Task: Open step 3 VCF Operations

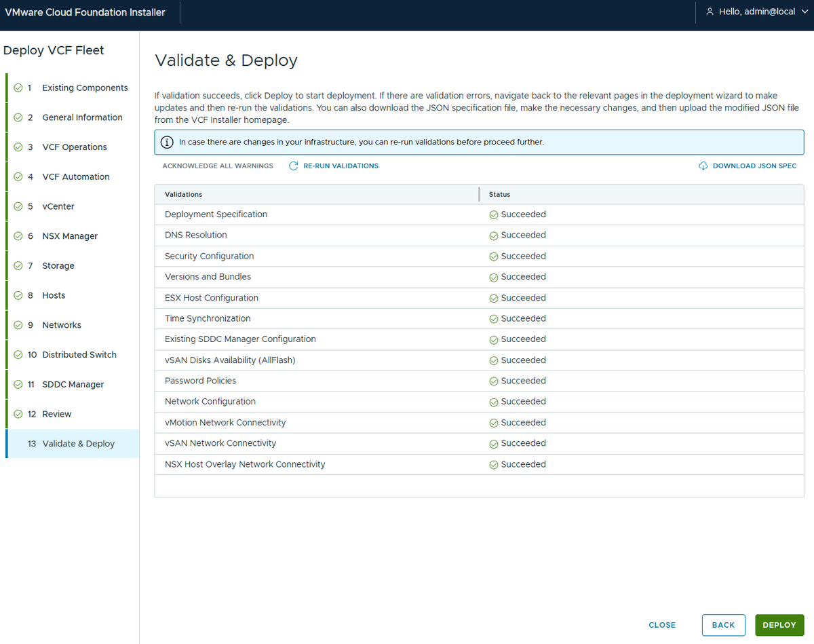Action: pyautogui.click(x=73, y=147)
